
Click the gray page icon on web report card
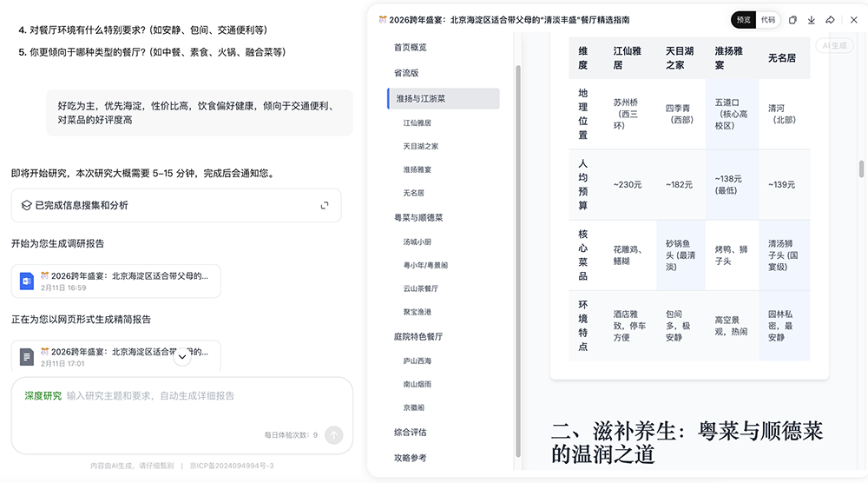tap(27, 357)
